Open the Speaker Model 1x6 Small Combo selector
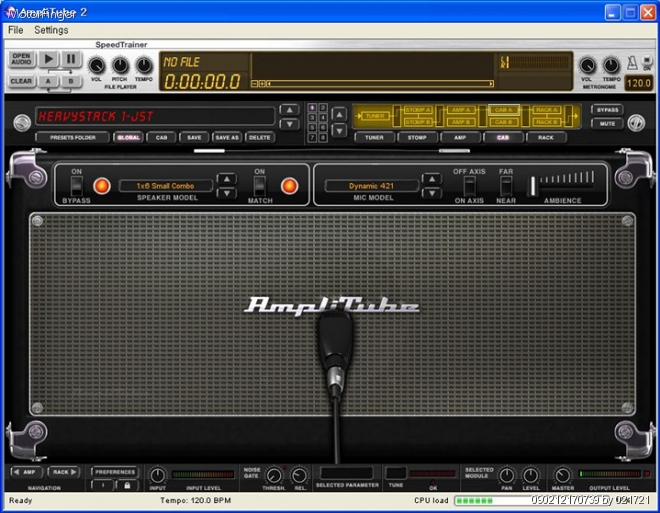The height and width of the screenshot is (513, 660). point(166,186)
